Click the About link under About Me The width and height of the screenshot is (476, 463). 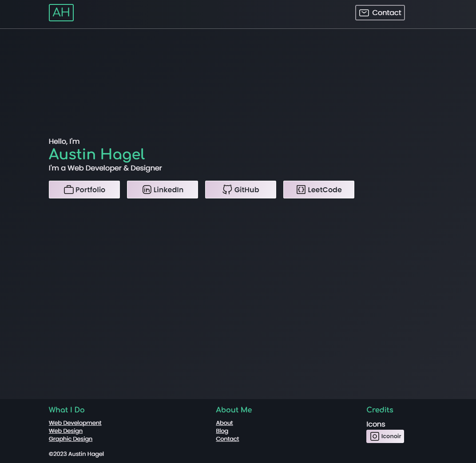224,423
